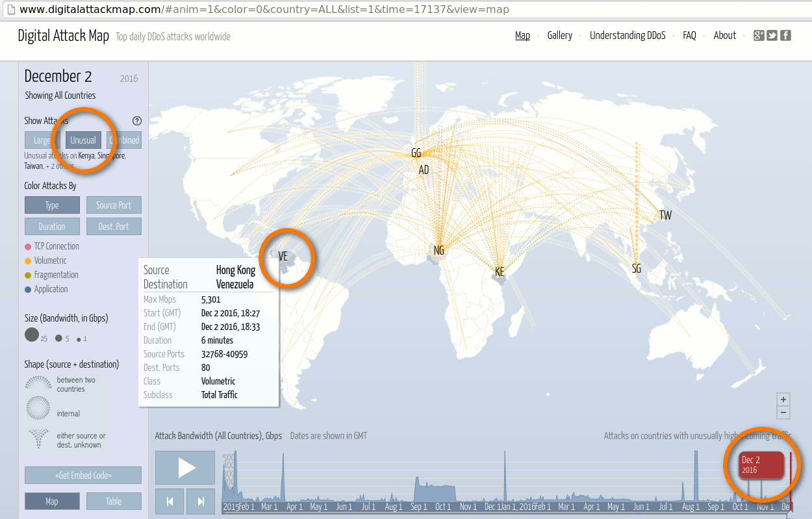Color attacks by Duration
This screenshot has width=812, height=519.
[x=52, y=227]
